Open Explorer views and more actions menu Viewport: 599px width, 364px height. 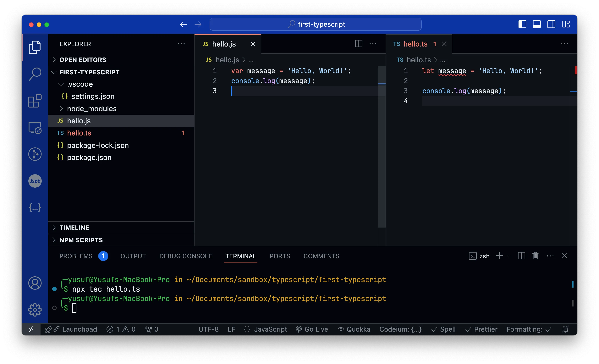pos(181,44)
